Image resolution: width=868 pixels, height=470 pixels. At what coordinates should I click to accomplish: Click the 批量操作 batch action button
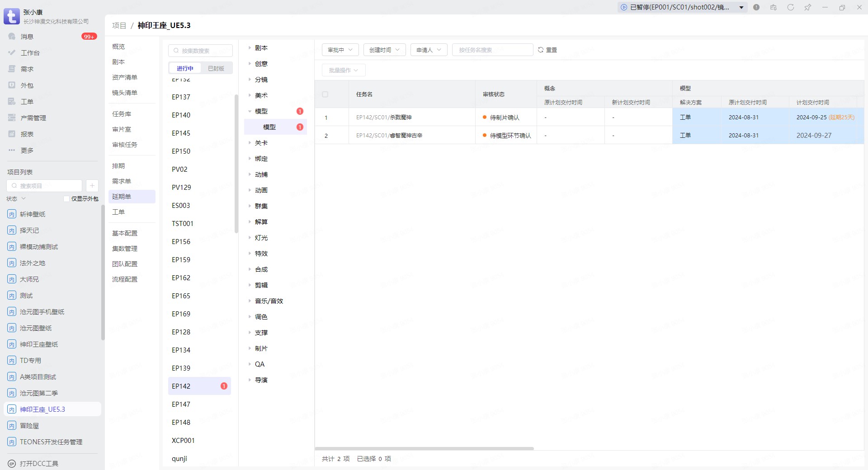pos(343,70)
